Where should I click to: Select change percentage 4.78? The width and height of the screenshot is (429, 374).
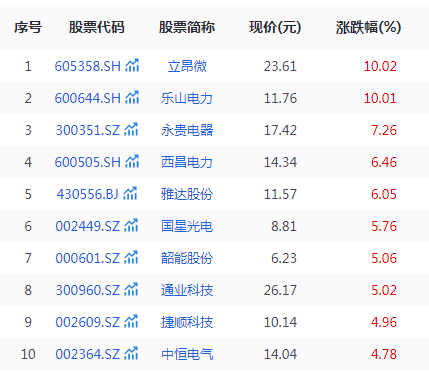[384, 354]
